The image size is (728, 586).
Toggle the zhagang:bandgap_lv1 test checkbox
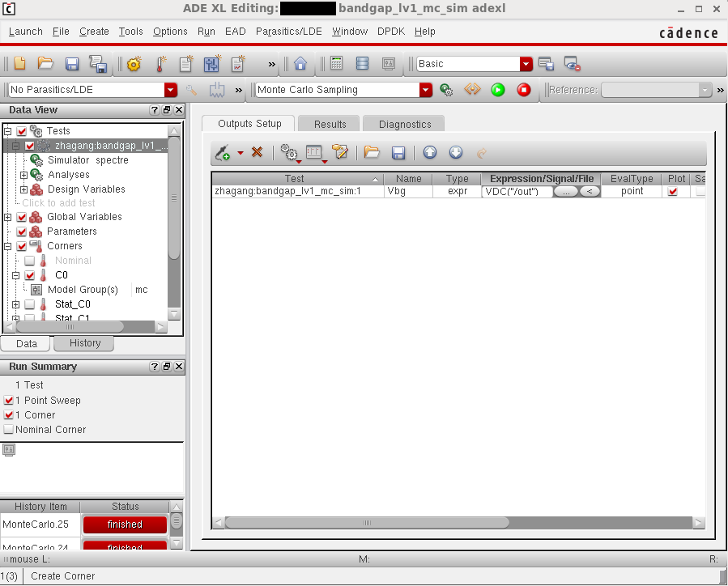pos(30,146)
